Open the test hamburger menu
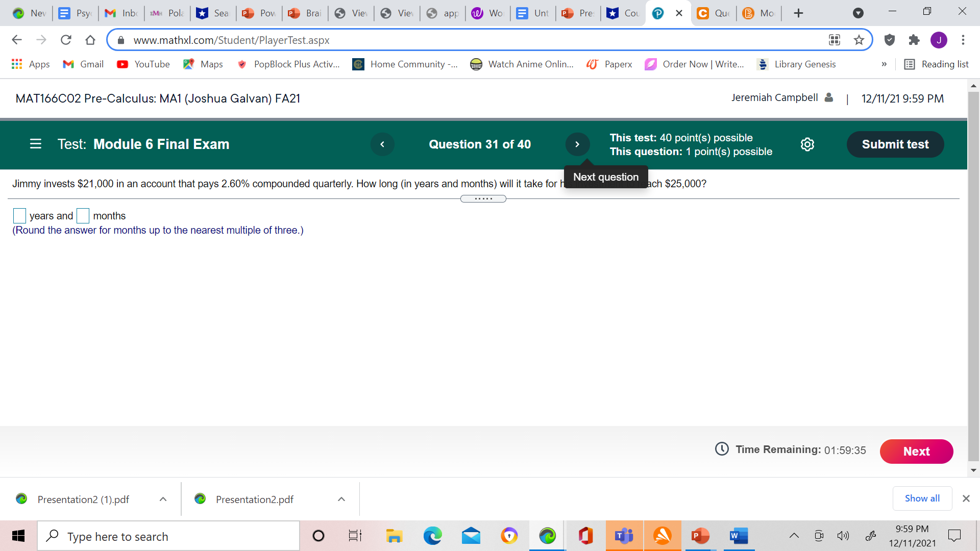 pos(35,144)
